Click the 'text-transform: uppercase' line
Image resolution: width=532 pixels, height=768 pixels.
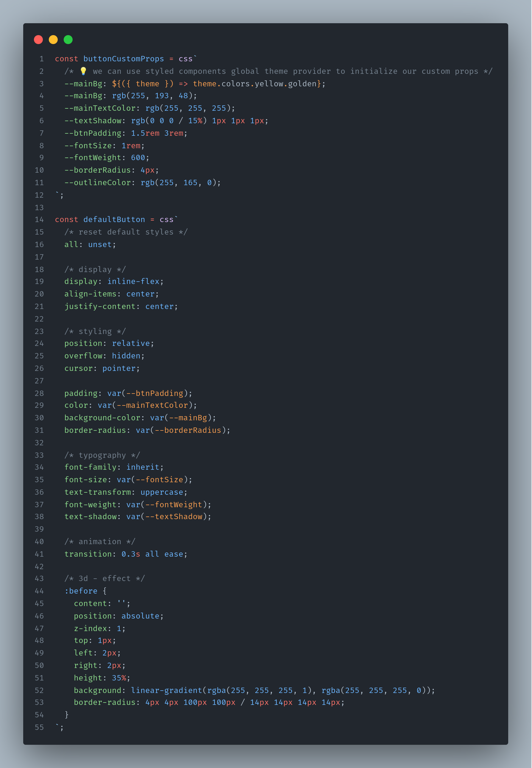coord(126,492)
